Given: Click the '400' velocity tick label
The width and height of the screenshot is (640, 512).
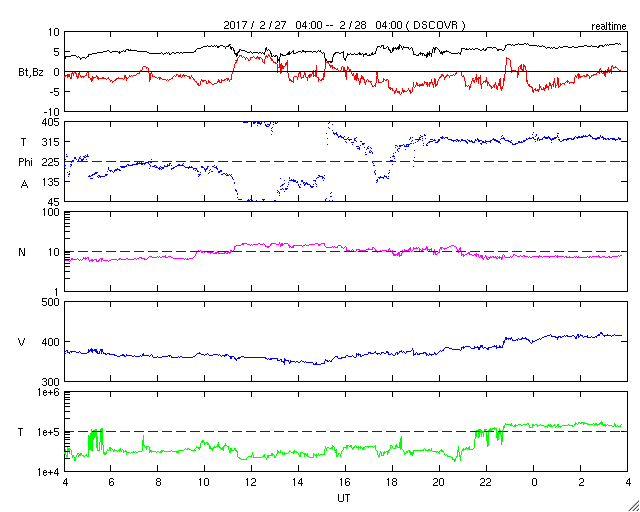Looking at the screenshot, I should tap(51, 342).
